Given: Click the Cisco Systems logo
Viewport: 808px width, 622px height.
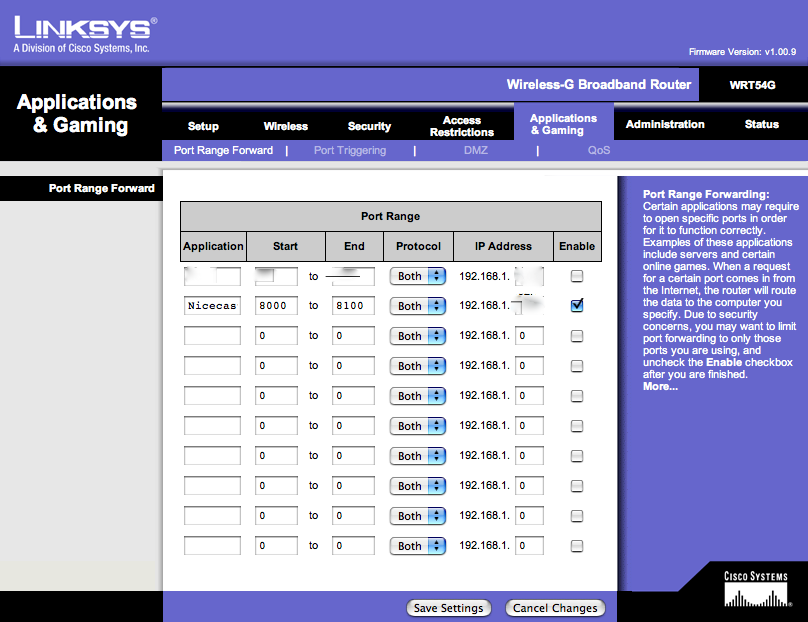Looking at the screenshot, I should [x=756, y=589].
